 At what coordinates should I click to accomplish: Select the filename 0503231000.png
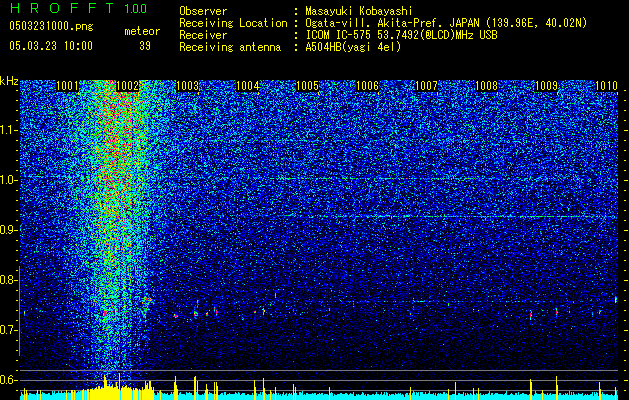click(51, 26)
